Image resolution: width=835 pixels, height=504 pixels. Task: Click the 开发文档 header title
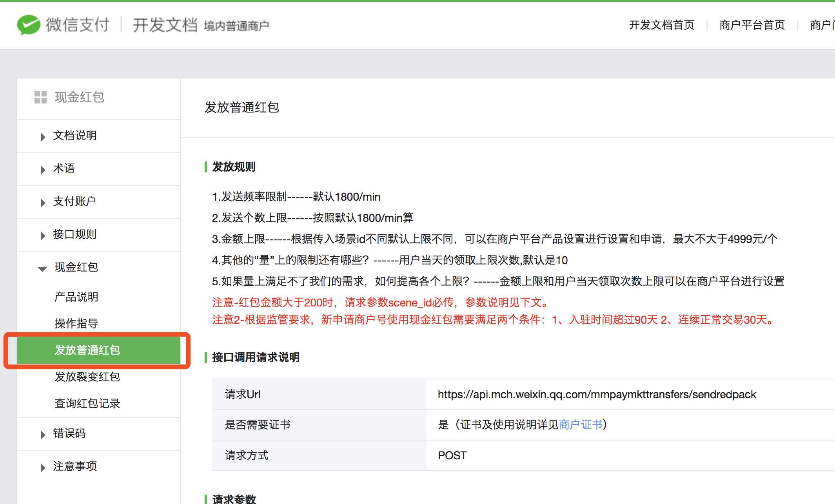pos(165,25)
